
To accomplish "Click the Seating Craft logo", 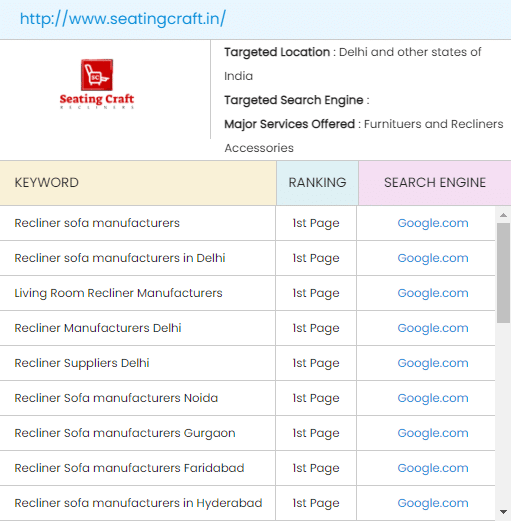I will click(x=97, y=84).
